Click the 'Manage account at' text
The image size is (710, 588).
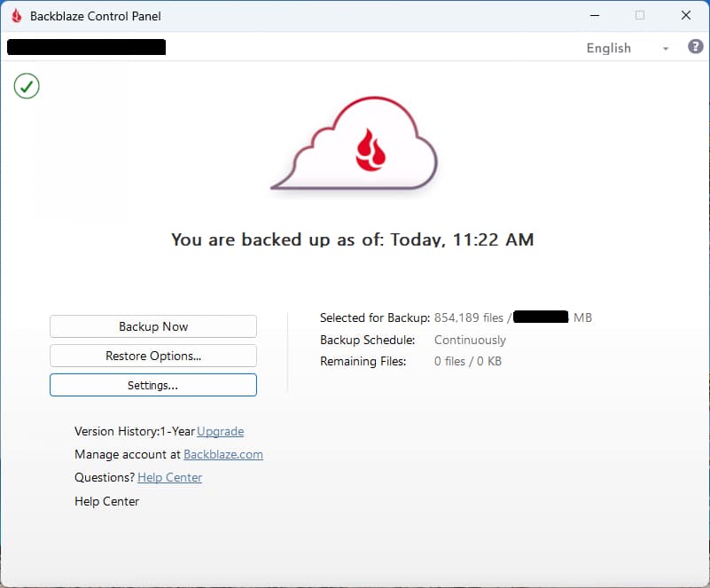click(128, 454)
